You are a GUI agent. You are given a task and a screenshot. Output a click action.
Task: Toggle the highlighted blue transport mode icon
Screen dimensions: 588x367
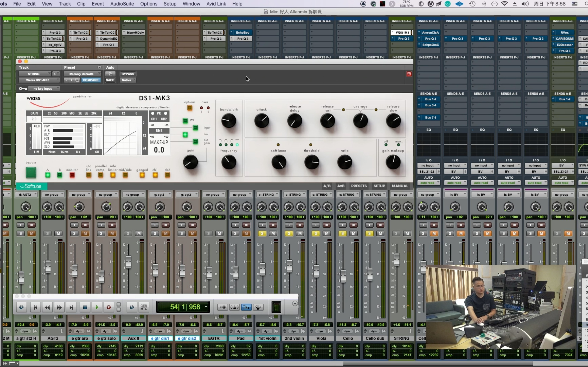pos(246,307)
